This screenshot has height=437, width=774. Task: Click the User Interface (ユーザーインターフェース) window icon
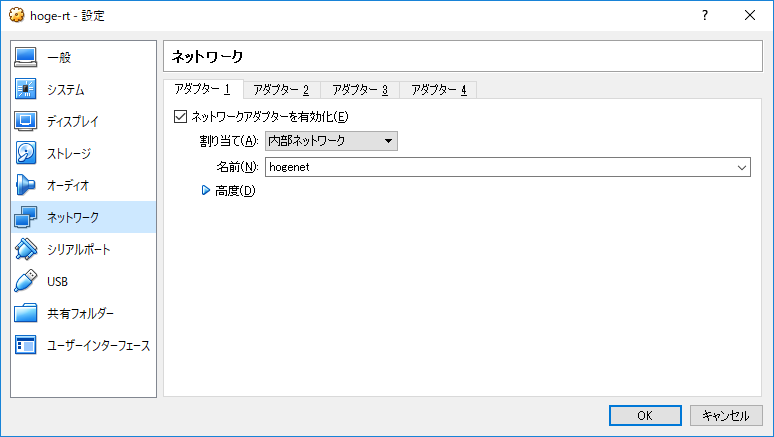click(x=25, y=345)
